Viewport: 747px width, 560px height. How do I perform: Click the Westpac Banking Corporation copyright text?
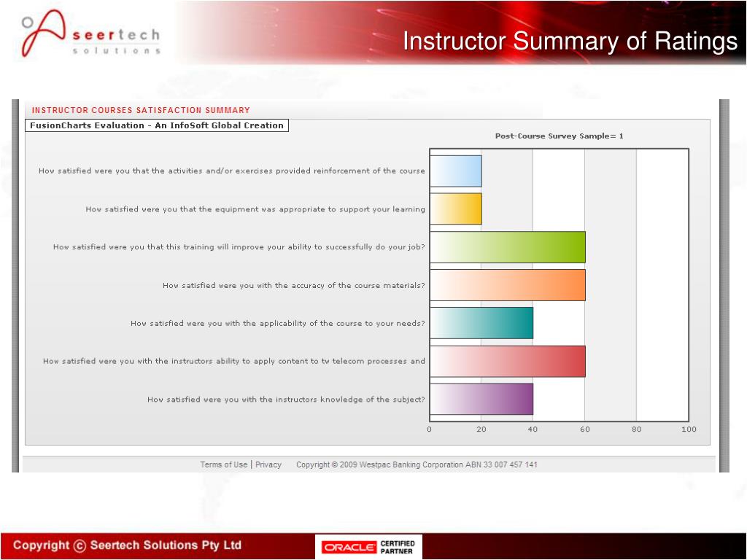(x=417, y=464)
